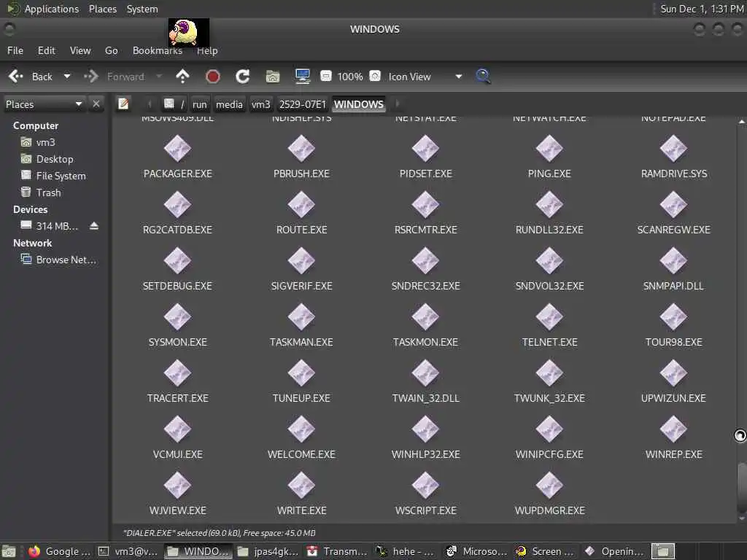Jump to 'vm3' in the path bar
This screenshot has height=560, width=747.
tap(260, 104)
